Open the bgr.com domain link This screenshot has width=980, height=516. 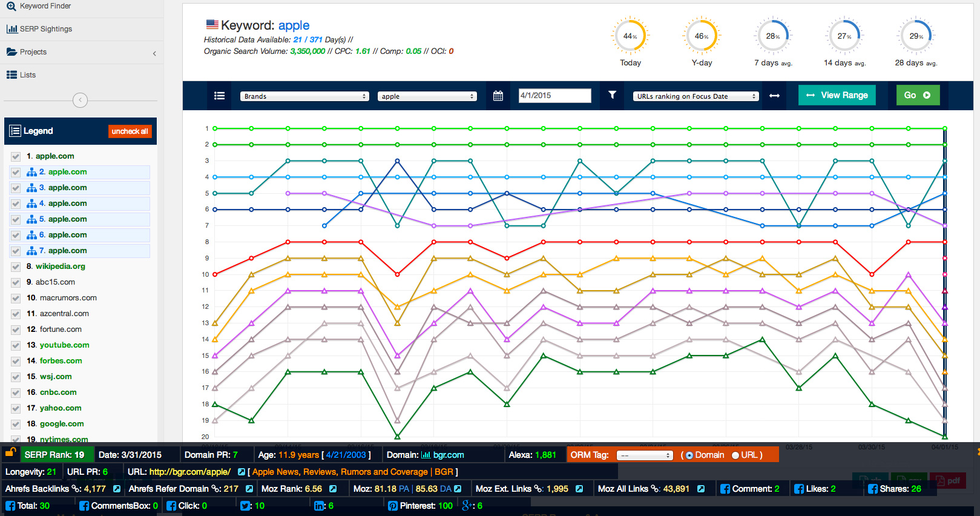tap(449, 455)
